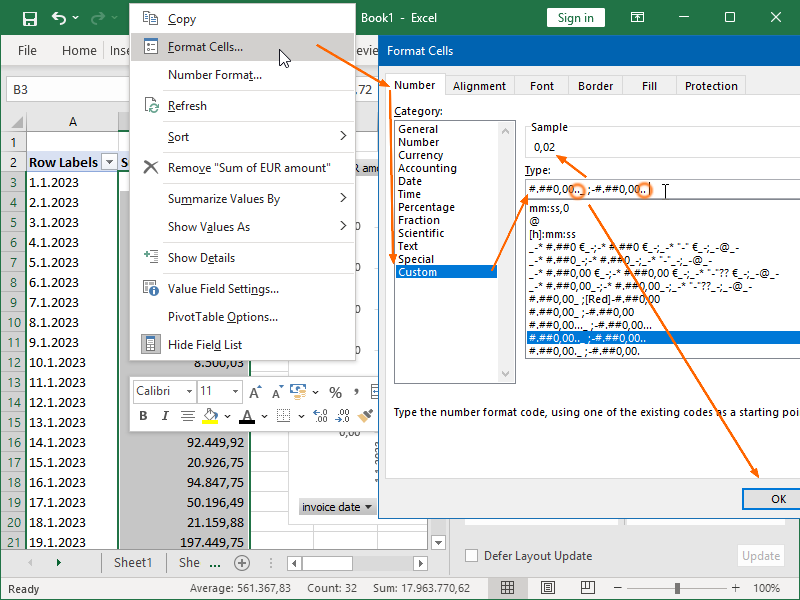Switch to the Alignment tab
The height and width of the screenshot is (600, 800).
479,85
